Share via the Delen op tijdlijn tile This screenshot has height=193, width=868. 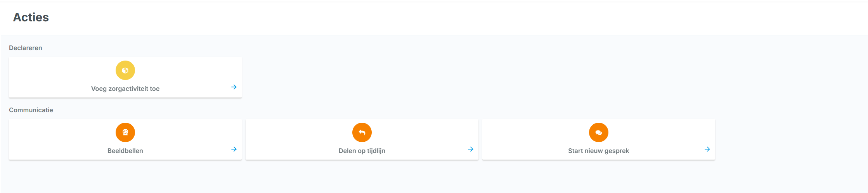click(x=362, y=139)
